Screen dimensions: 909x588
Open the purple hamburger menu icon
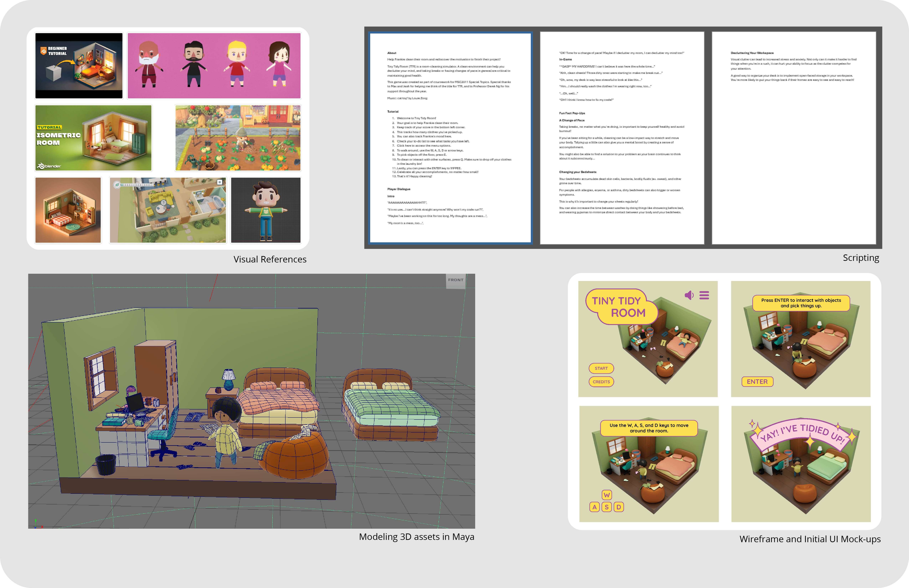704,295
